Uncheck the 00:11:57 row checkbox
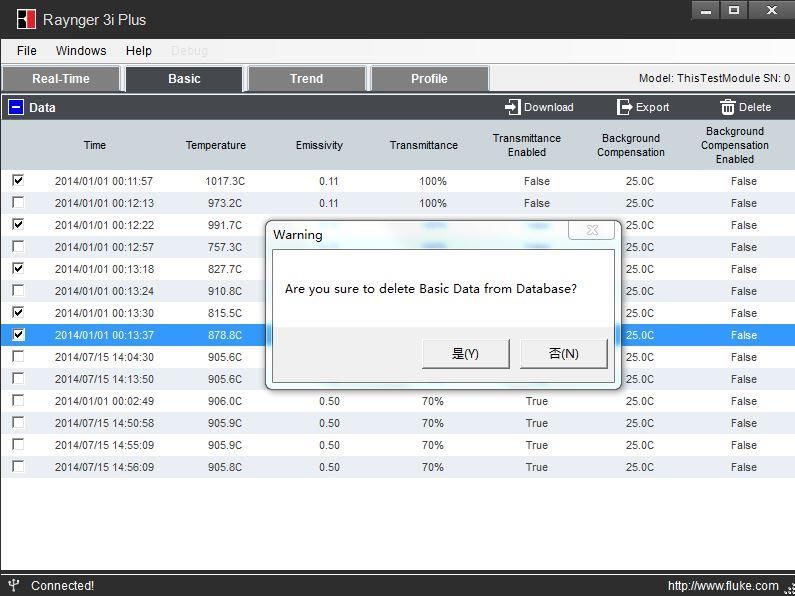Viewport: 795px width, 596px height. [18, 180]
